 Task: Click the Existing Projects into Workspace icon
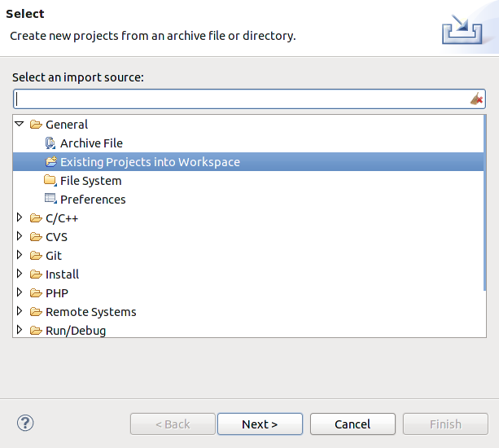[x=51, y=162]
